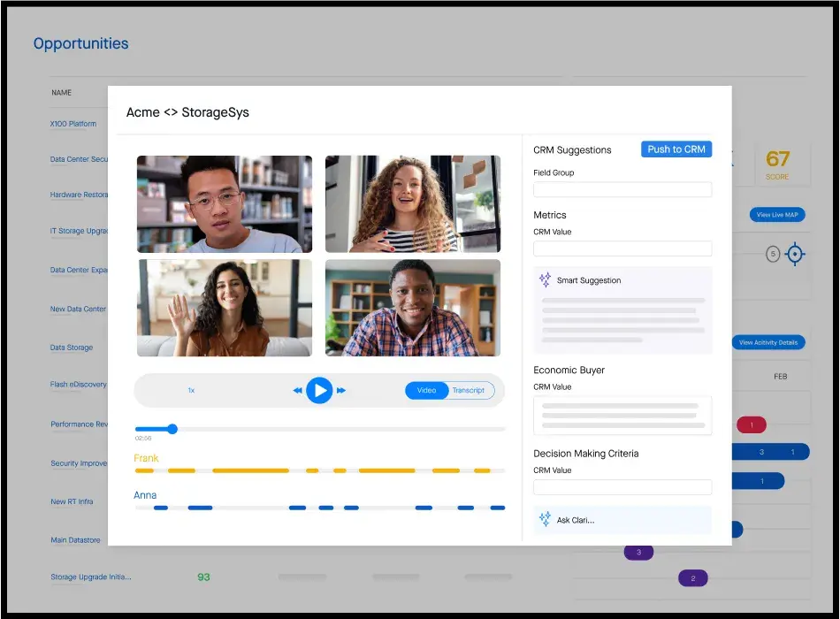
Task: Switch to Video view toggle
Action: click(427, 390)
